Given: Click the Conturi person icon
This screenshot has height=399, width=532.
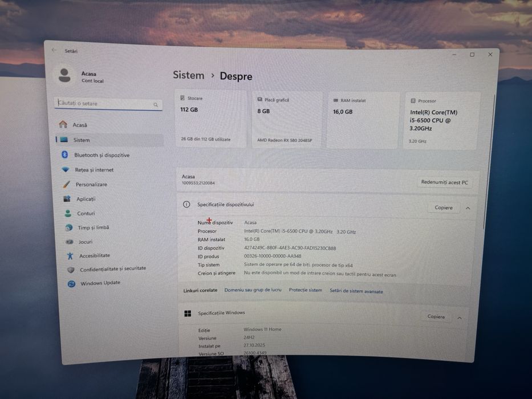Looking at the screenshot, I should click(x=68, y=213).
